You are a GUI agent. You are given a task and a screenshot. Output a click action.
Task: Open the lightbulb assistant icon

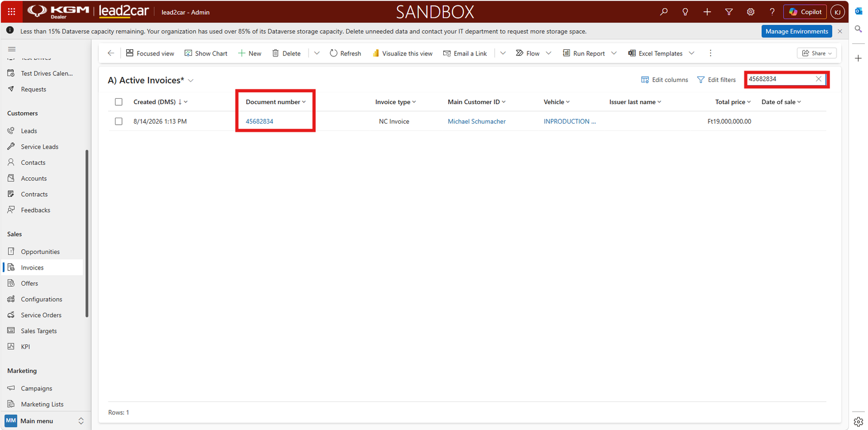[x=685, y=11]
